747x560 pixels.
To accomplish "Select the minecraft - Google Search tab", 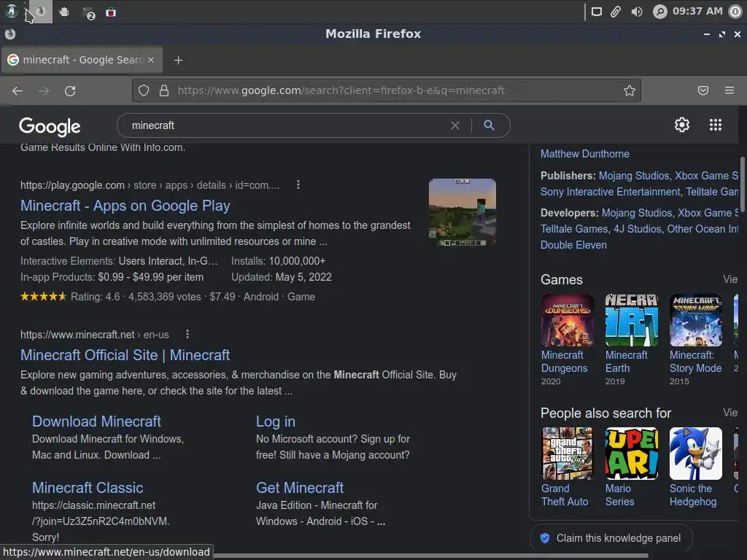I will 82,60.
